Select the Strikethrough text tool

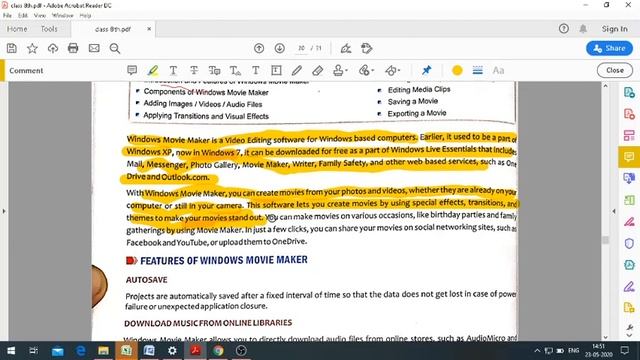[x=194, y=70]
